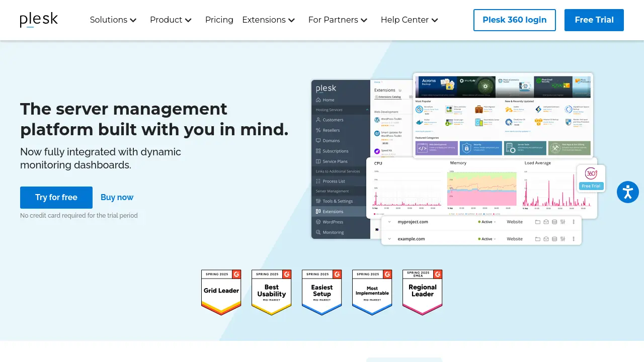Open WordPress from the Plesk sidebar
644x362 pixels.
tap(333, 222)
